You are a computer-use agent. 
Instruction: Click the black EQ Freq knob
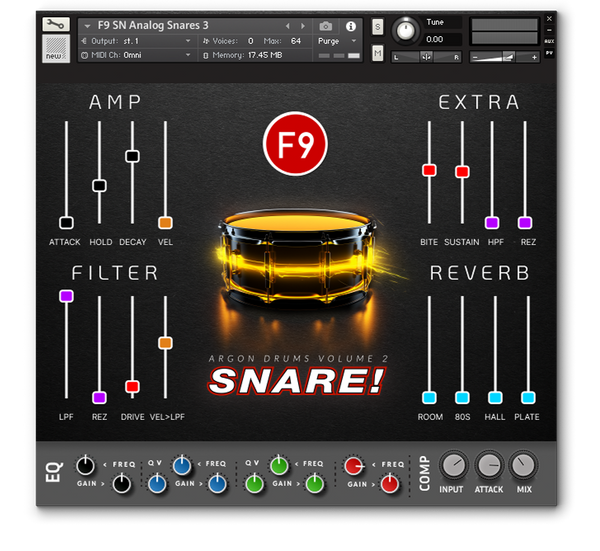85,466
